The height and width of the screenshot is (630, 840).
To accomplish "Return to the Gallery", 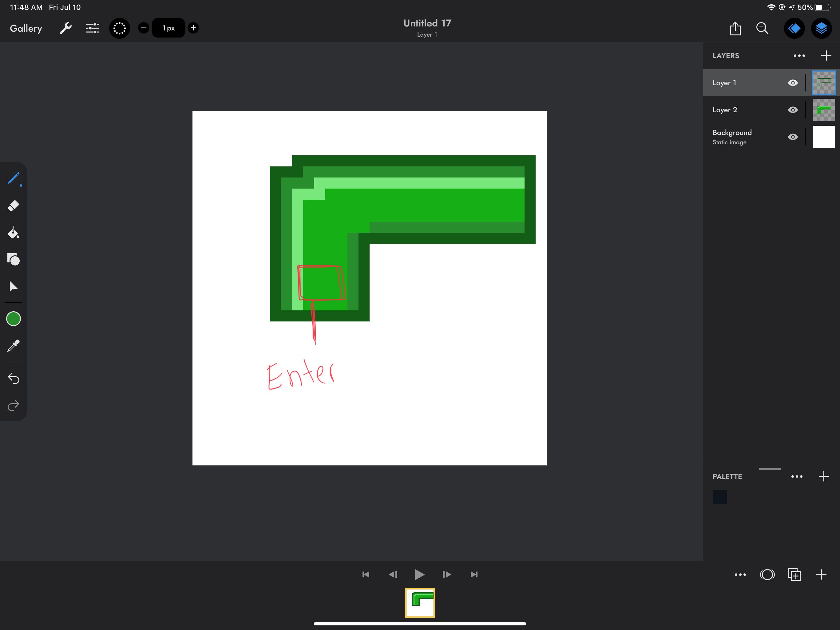I will 26,29.
